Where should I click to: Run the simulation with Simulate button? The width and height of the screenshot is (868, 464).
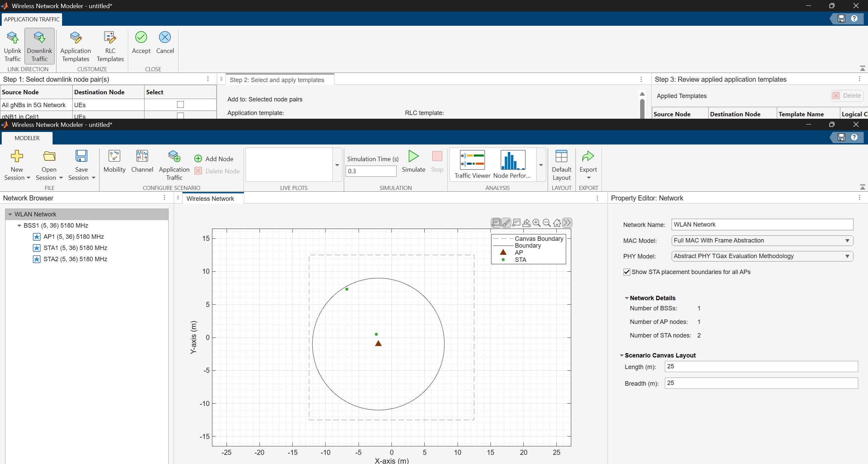tap(413, 161)
